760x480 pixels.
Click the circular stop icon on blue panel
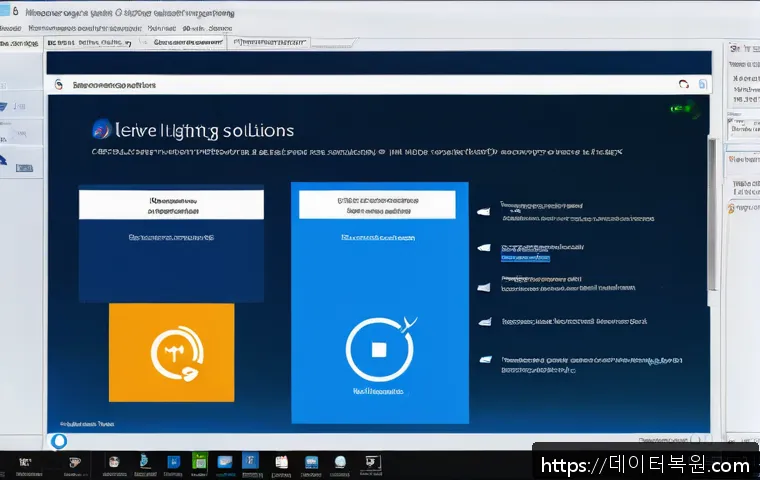click(378, 351)
